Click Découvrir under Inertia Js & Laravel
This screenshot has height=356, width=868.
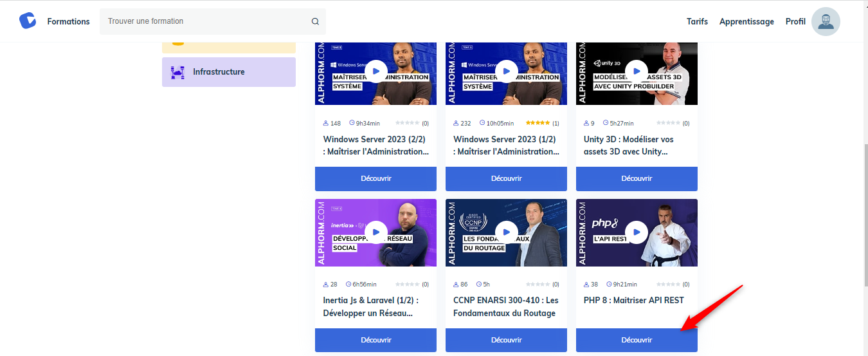click(375, 340)
